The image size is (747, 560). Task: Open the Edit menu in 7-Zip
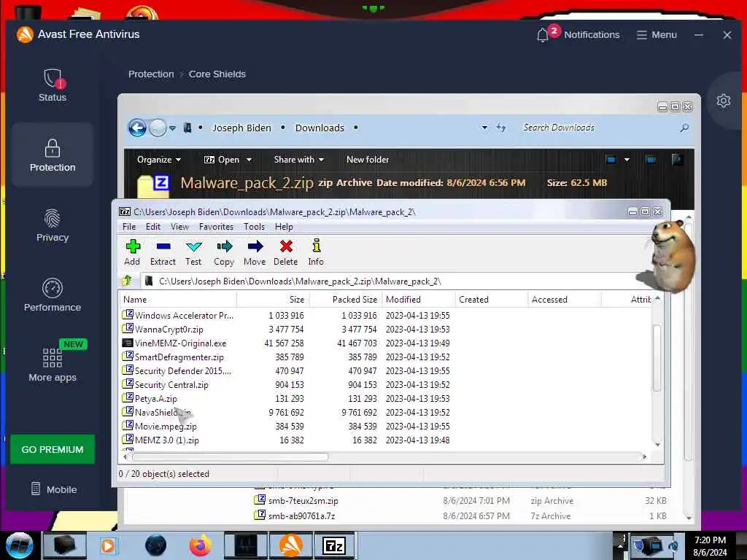[x=153, y=227]
